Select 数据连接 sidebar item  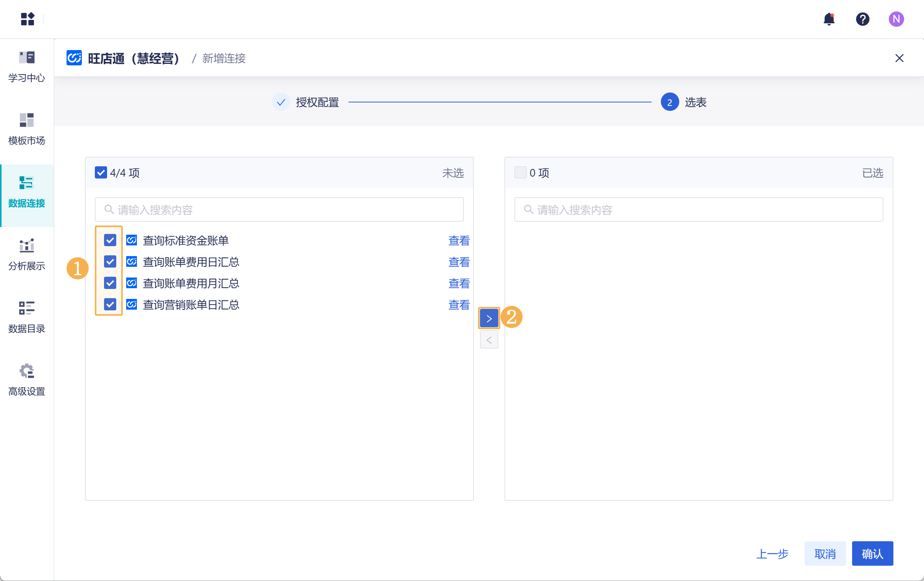coord(26,192)
